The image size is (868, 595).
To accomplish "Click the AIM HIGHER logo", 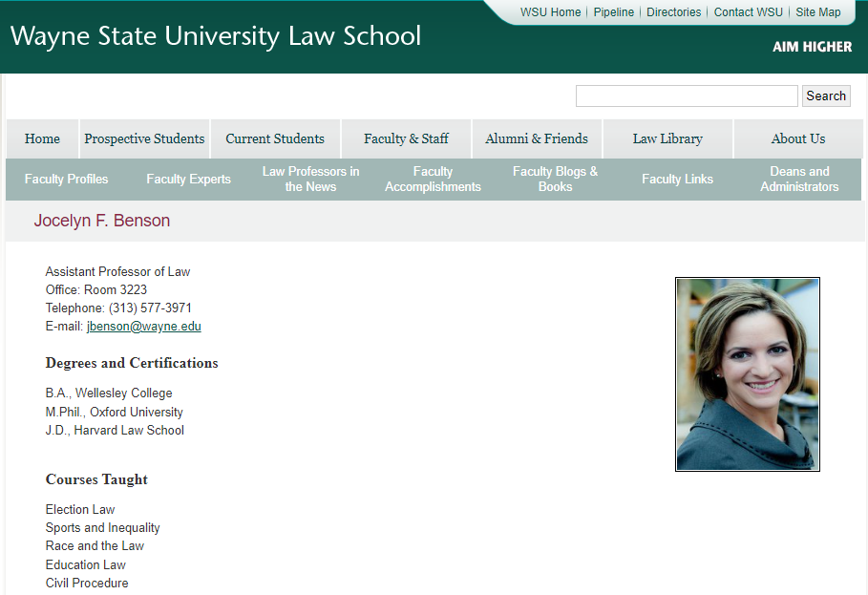I will tap(812, 47).
